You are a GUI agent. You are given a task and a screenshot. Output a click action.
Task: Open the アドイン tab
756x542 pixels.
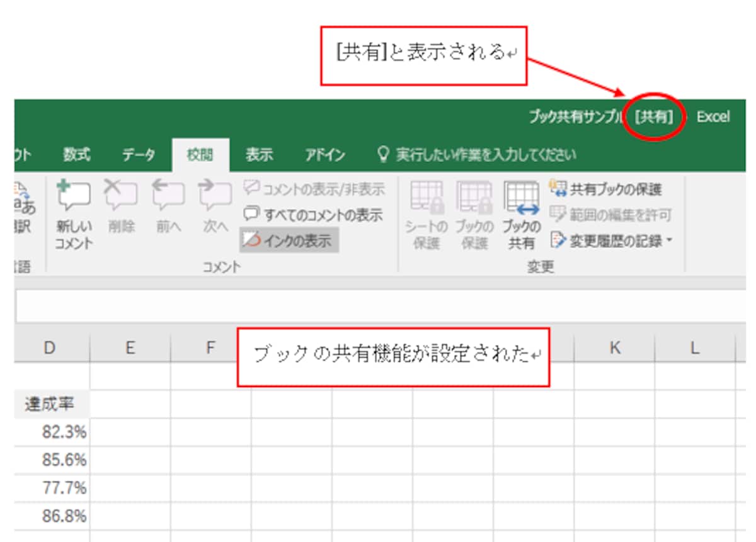point(325,154)
